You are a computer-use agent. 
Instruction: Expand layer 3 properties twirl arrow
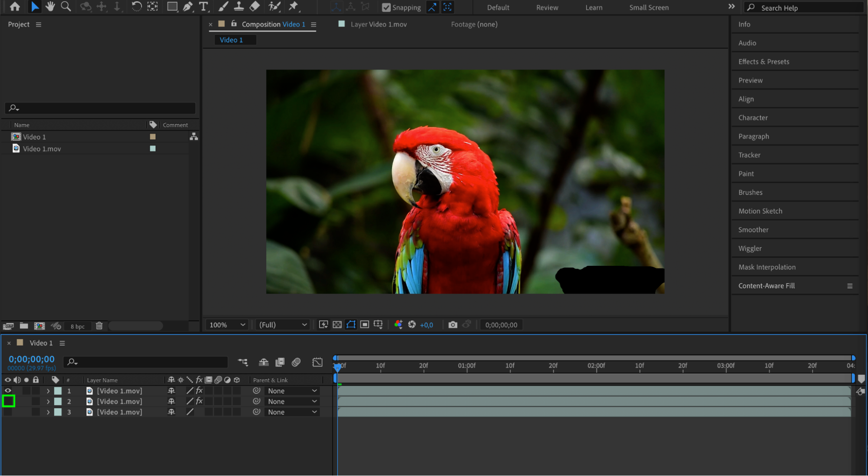48,412
